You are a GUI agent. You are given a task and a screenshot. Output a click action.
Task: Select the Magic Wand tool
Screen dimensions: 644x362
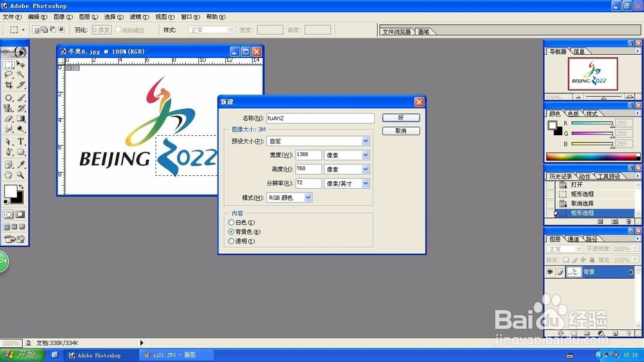tap(21, 75)
